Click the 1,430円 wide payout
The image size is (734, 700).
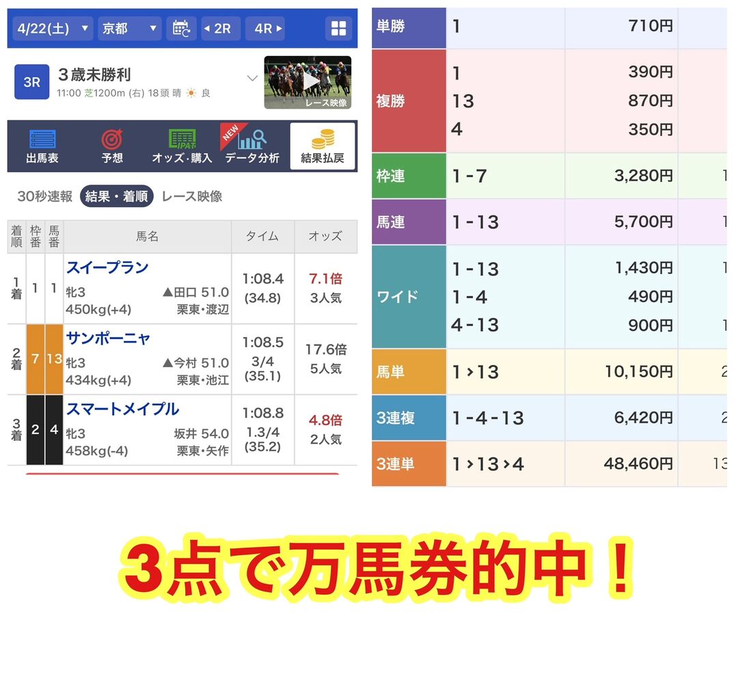[644, 268]
